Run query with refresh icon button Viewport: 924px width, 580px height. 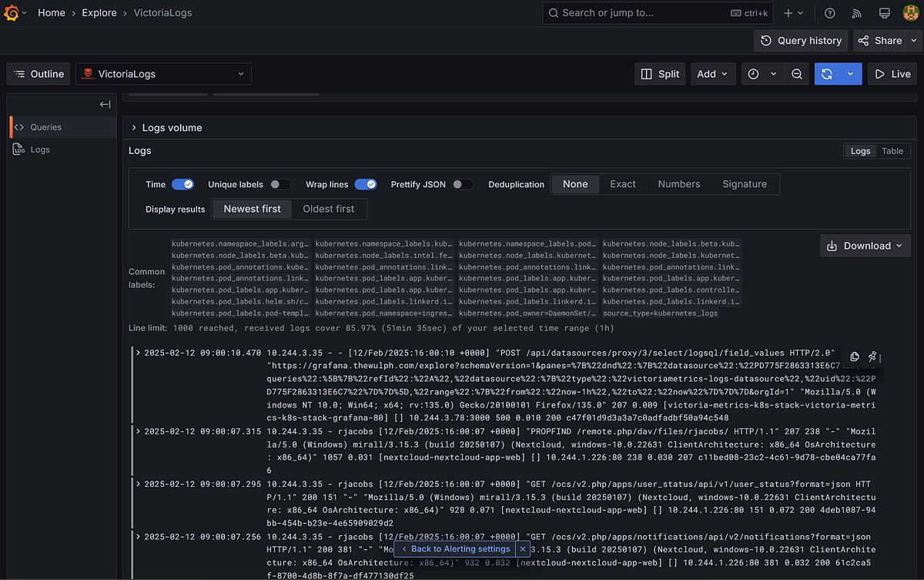tap(828, 74)
